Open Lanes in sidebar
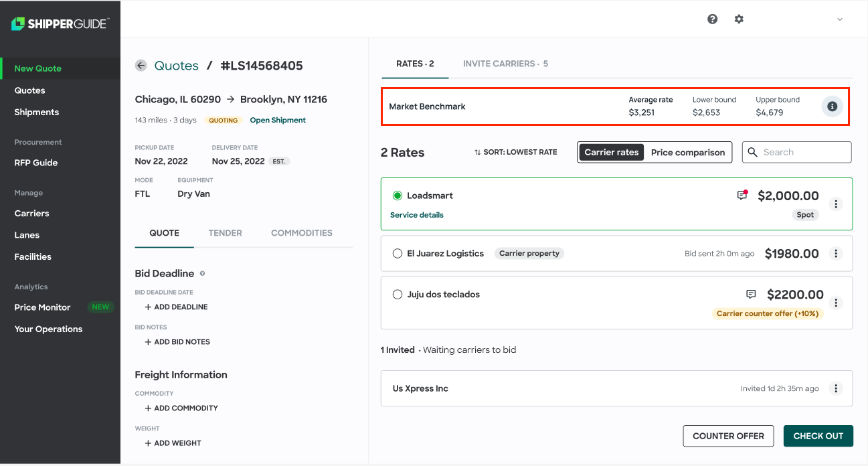 click(x=27, y=235)
